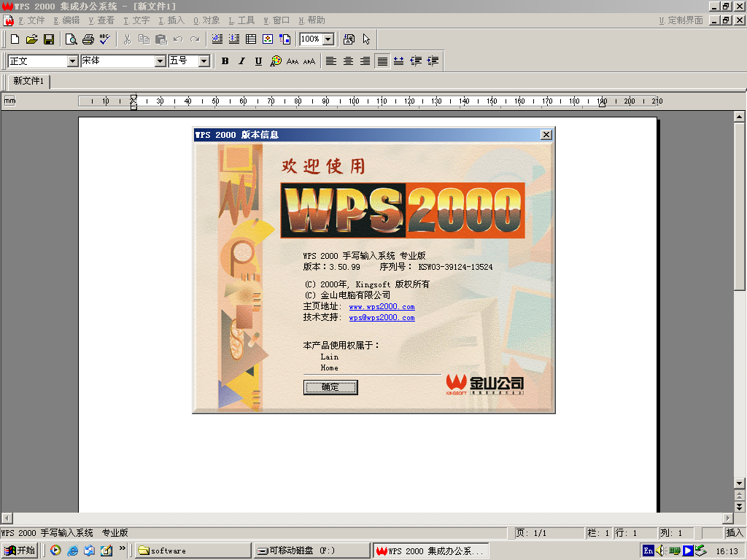This screenshot has height=560, width=747.
Task: Undo the last action arrow
Action: tap(178, 39)
